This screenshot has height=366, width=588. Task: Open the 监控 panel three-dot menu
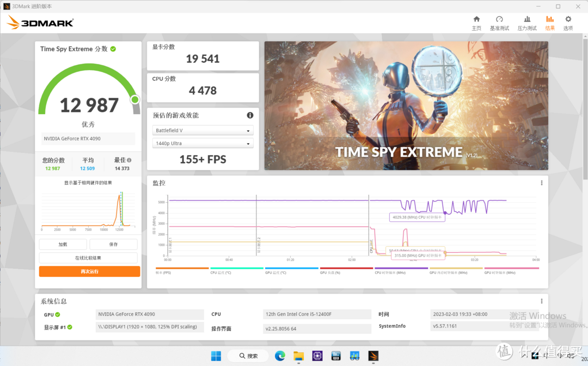tap(542, 183)
